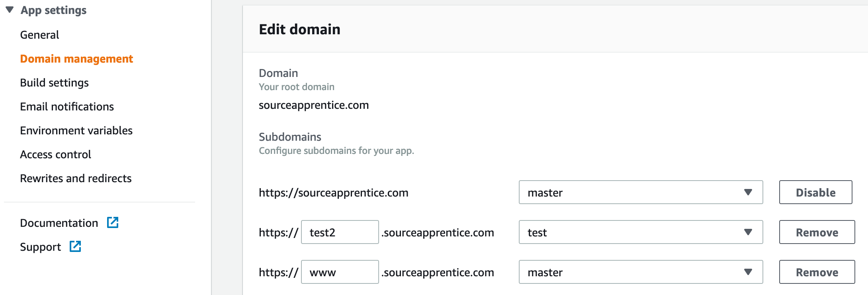
Task: Click the Support external link icon
Action: pos(75,246)
